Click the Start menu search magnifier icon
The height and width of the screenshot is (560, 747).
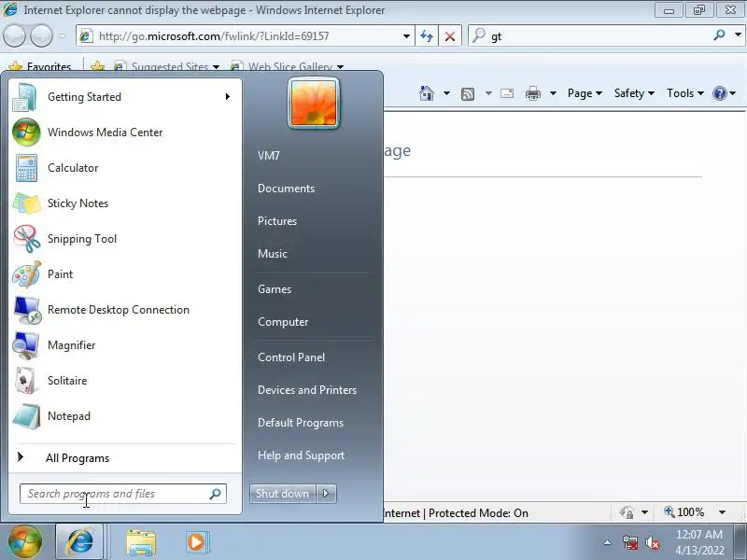tap(216, 494)
